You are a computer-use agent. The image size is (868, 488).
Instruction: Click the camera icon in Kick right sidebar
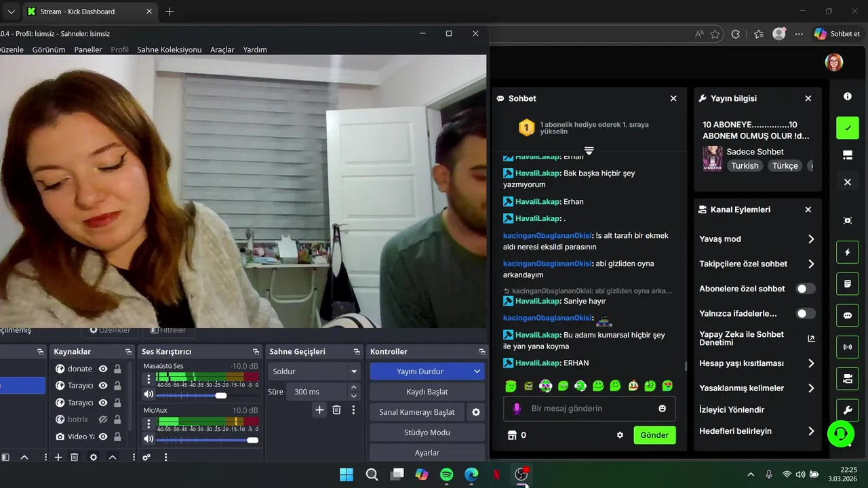coord(847,379)
